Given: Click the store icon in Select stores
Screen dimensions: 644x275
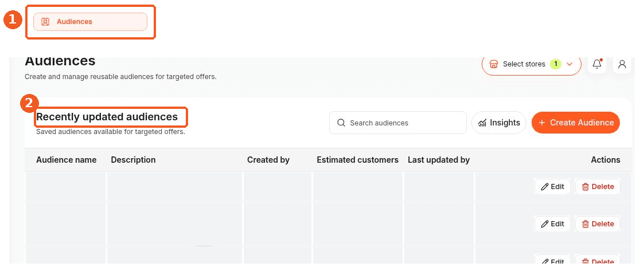Looking at the screenshot, I should tap(494, 64).
